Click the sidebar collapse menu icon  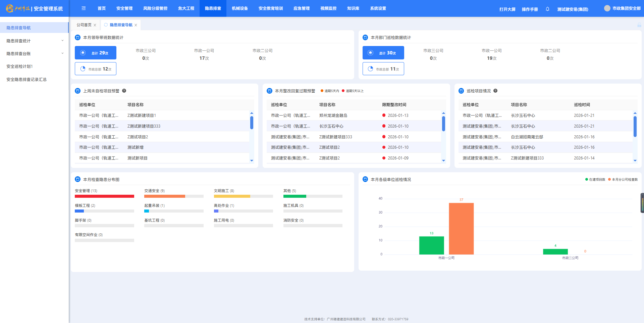coord(84,8)
